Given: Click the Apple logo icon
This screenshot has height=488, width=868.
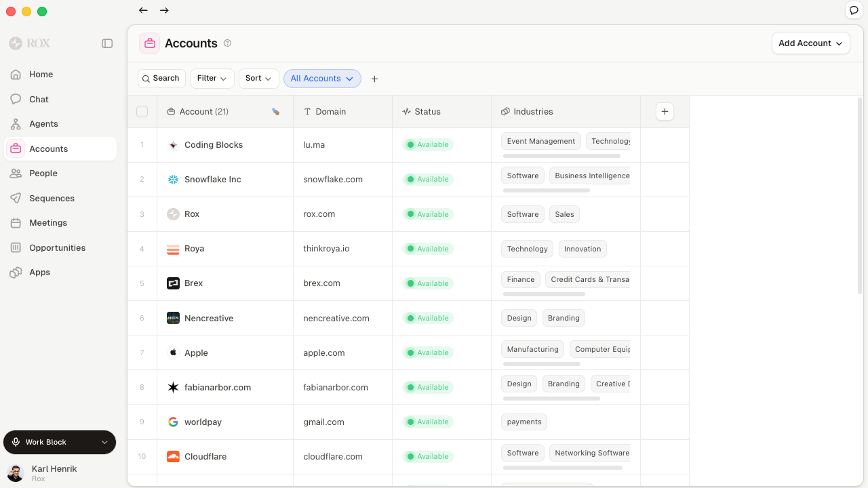Looking at the screenshot, I should coord(173,352).
